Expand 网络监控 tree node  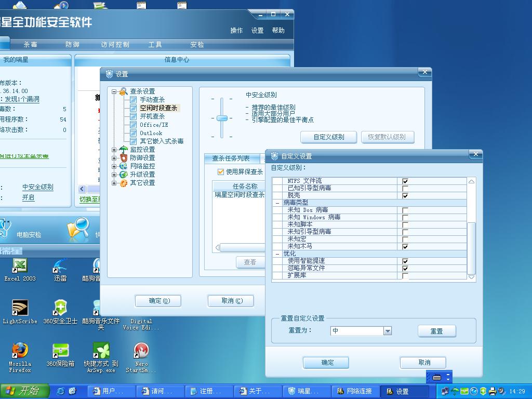click(x=114, y=166)
